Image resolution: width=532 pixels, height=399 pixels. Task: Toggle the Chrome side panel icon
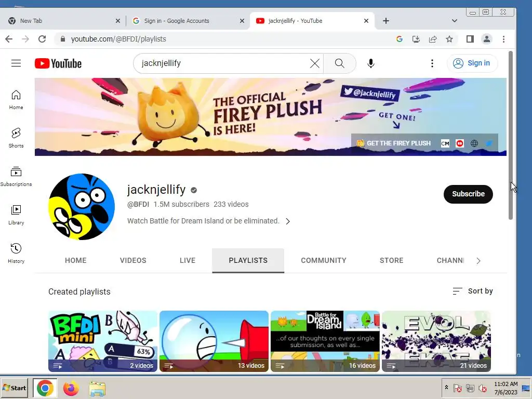[470, 39]
